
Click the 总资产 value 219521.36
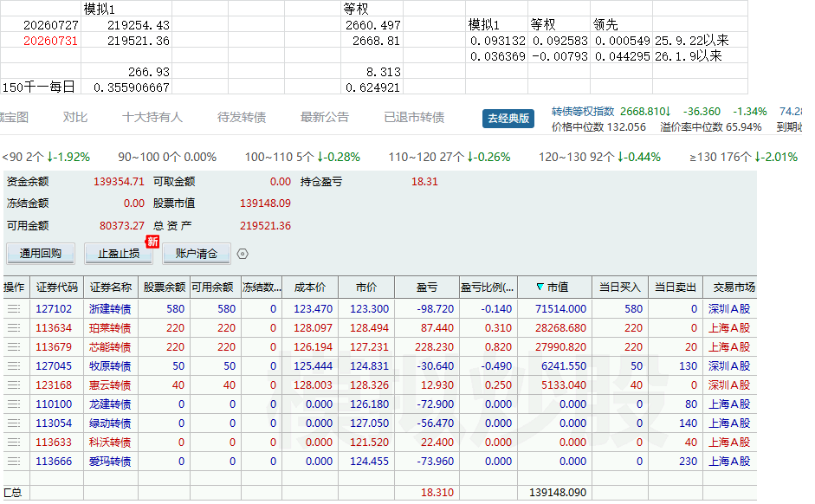(x=265, y=226)
